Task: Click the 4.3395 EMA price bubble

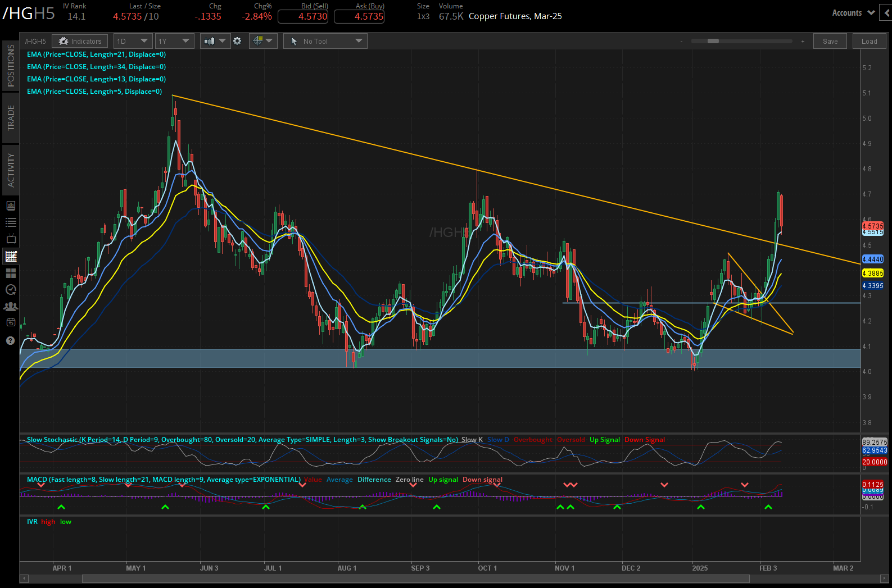Action: 873,286
